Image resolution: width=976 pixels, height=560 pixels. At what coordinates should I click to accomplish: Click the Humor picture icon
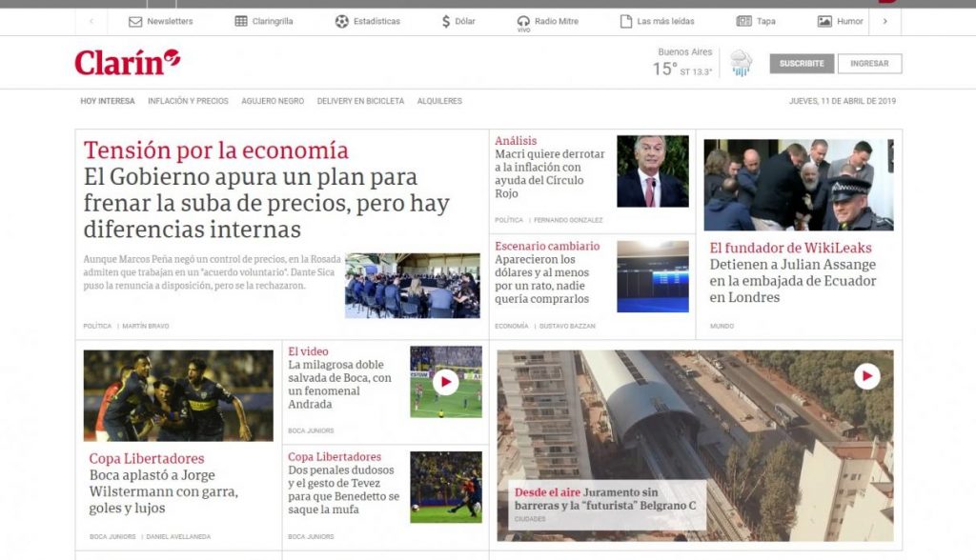click(x=824, y=22)
